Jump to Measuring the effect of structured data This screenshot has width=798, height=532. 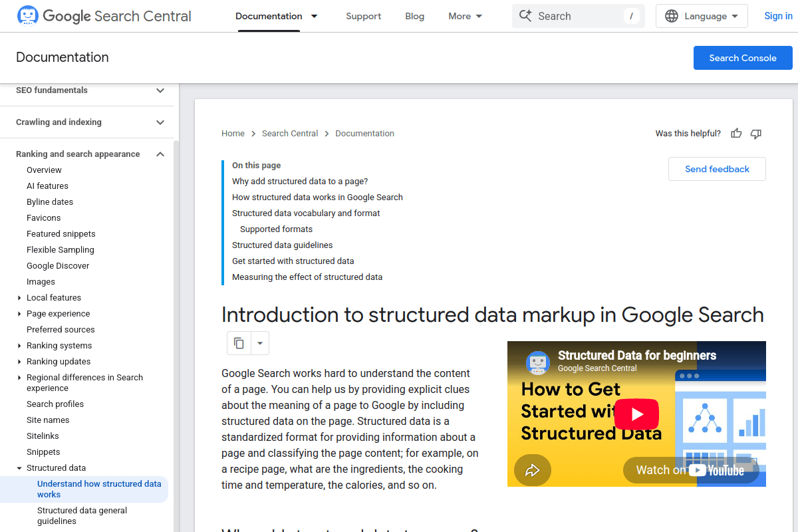point(307,277)
